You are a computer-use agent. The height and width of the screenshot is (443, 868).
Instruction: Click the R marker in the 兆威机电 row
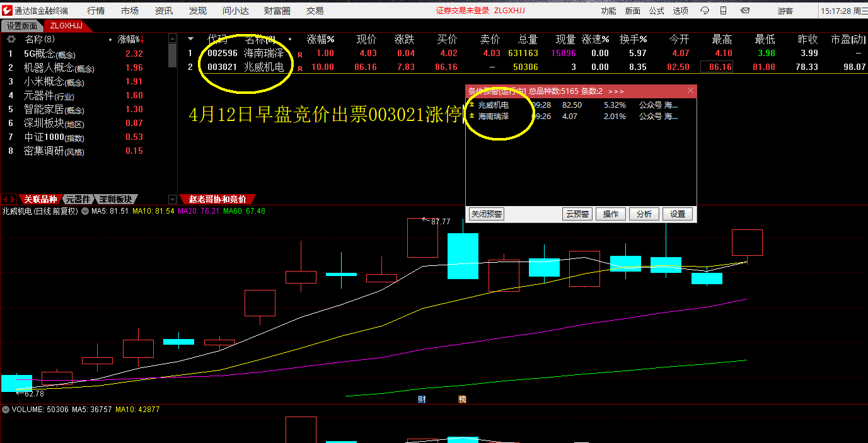click(300, 68)
